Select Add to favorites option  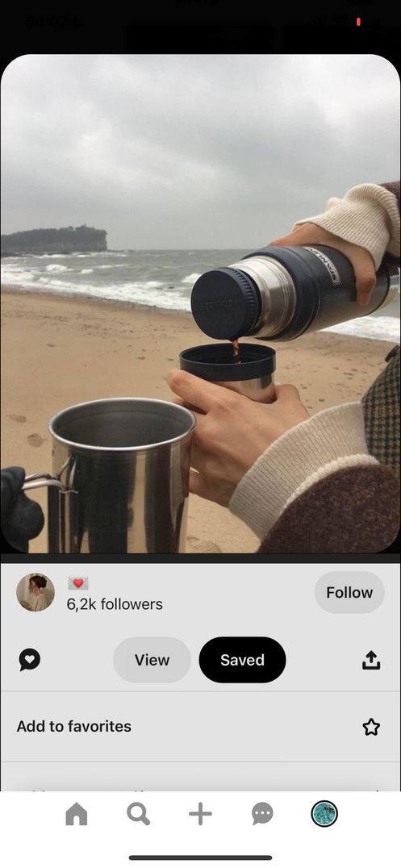pos(200,726)
